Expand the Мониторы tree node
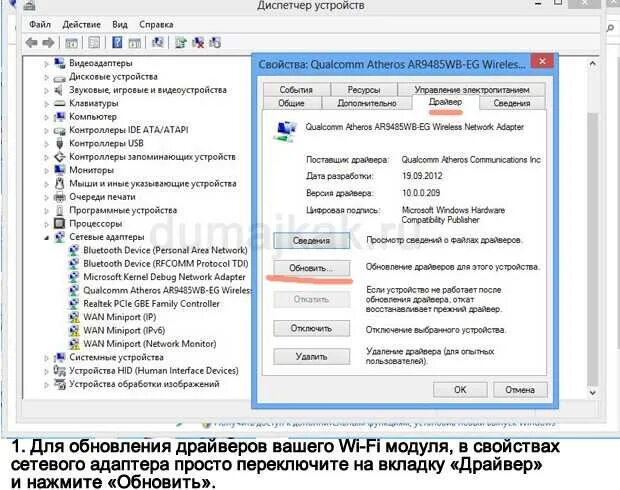 46,171
